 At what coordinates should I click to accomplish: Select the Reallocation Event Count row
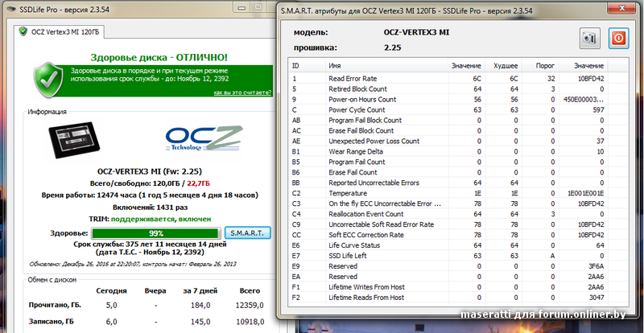(x=458, y=214)
